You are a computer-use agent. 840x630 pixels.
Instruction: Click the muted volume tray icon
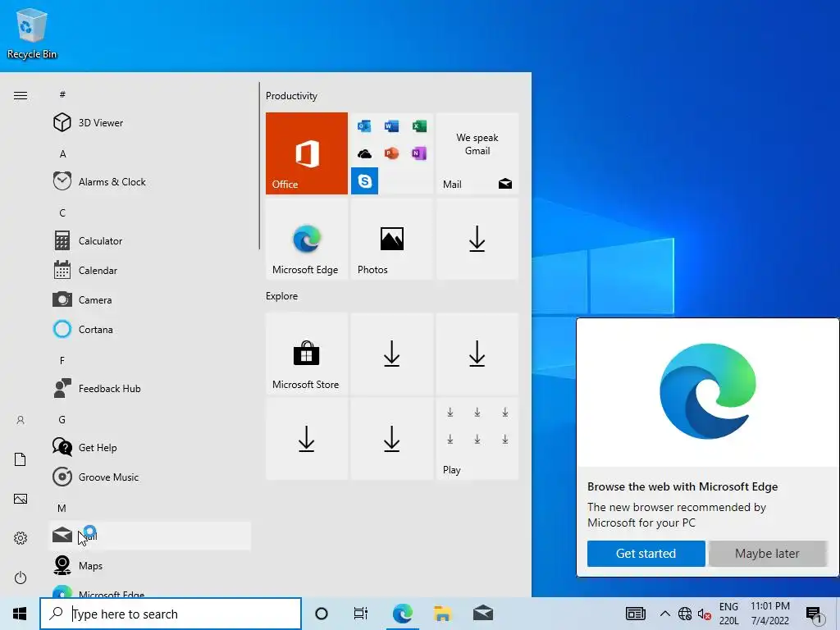pyautogui.click(x=705, y=614)
